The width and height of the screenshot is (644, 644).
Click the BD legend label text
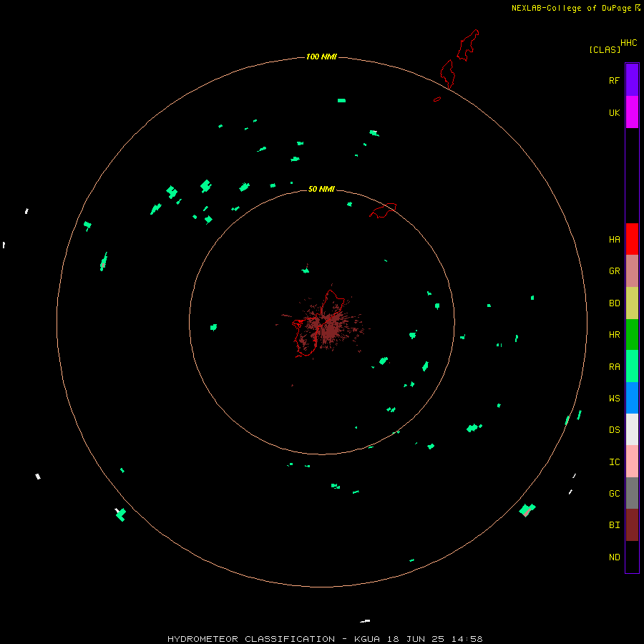614,303
